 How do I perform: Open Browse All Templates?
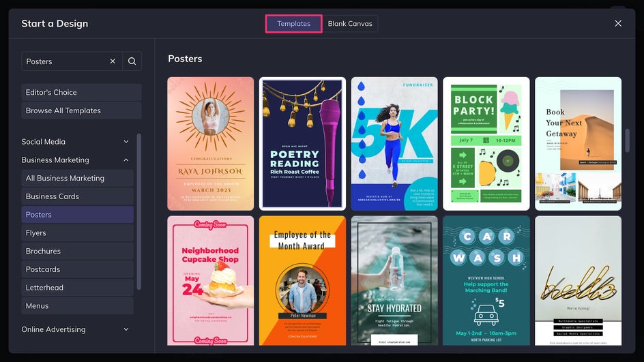click(x=81, y=110)
